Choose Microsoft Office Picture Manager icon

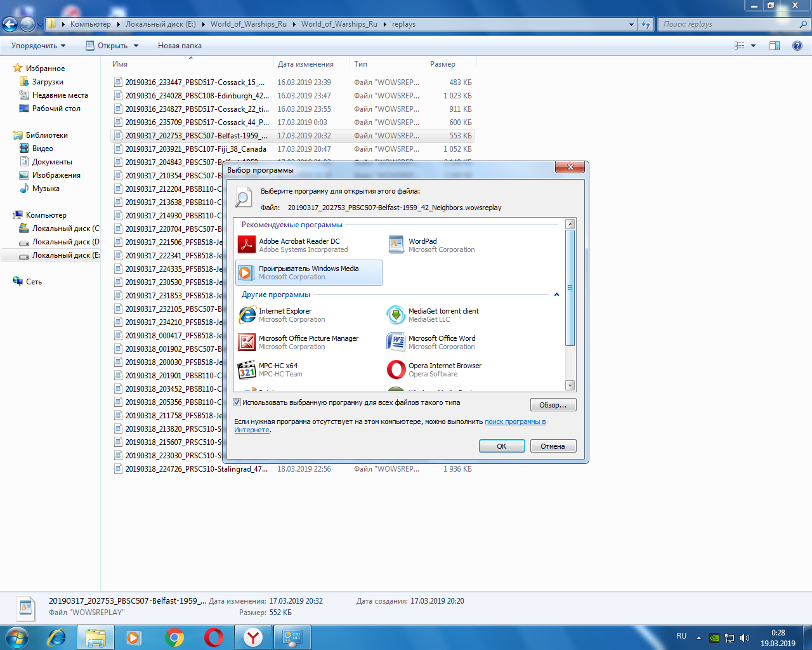point(247,342)
